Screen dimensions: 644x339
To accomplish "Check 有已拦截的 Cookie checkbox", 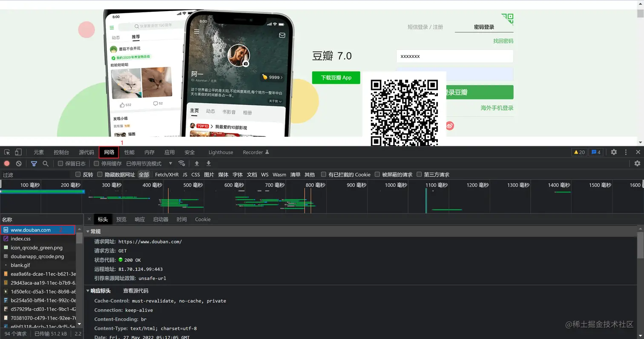I will [x=324, y=175].
